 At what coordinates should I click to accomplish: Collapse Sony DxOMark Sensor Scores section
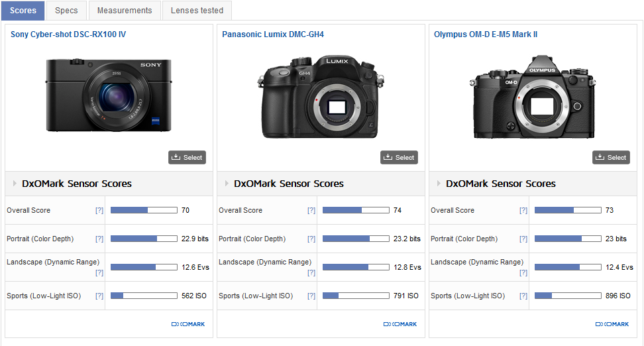click(15, 184)
